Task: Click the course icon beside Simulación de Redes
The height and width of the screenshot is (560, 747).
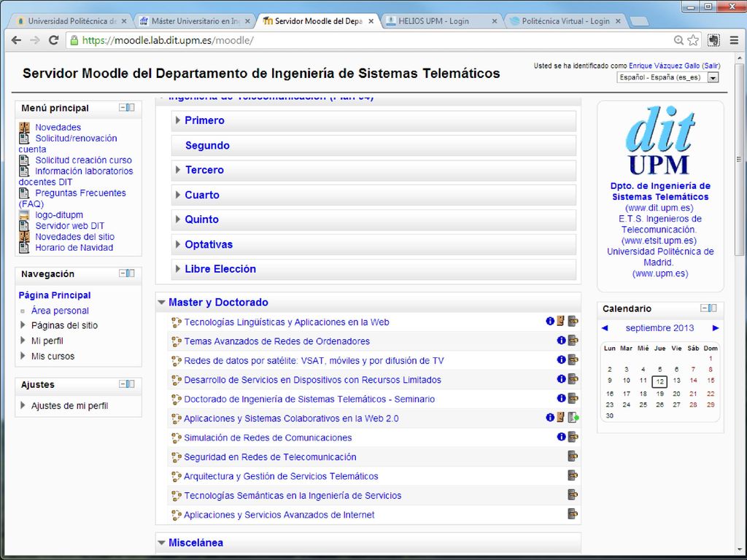Action: tap(177, 437)
